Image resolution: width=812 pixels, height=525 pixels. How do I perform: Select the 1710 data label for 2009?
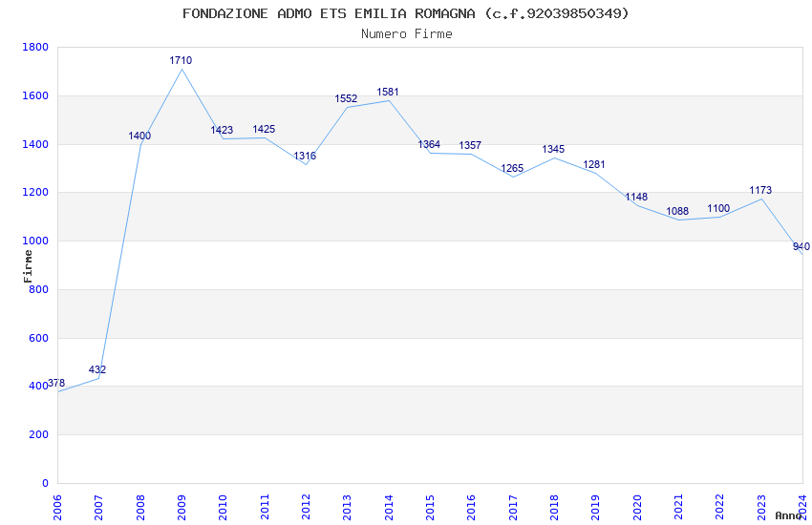pyautogui.click(x=181, y=60)
